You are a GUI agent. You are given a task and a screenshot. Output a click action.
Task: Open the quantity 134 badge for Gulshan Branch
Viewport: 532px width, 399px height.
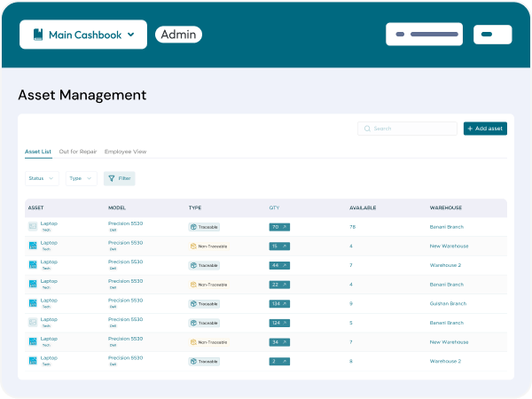pyautogui.click(x=281, y=303)
